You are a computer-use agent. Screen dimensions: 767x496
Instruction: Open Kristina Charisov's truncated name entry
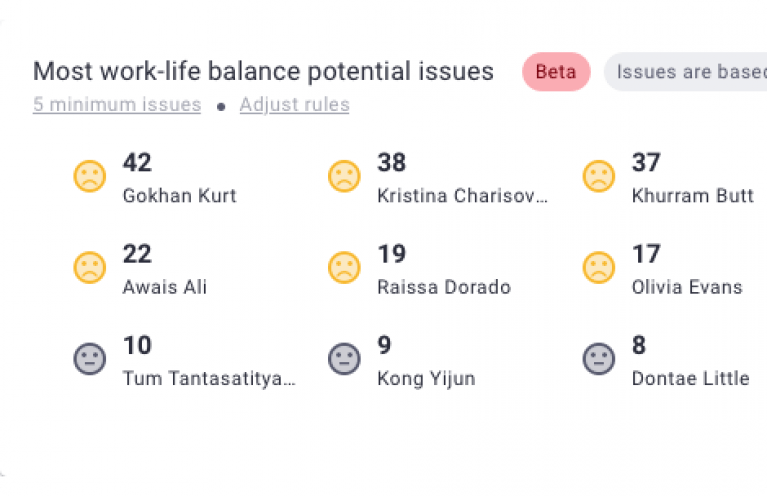pyautogui.click(x=463, y=196)
